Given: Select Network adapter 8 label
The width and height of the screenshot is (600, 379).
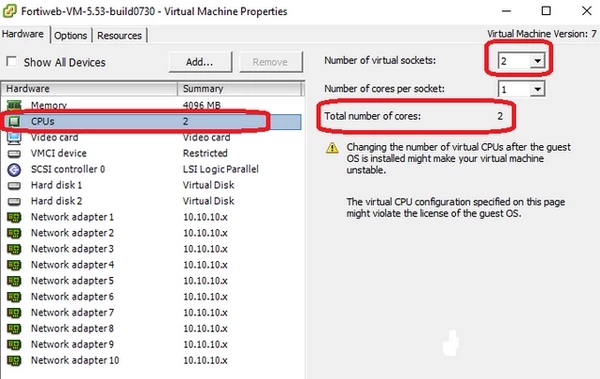Looking at the screenshot, I should [x=72, y=328].
